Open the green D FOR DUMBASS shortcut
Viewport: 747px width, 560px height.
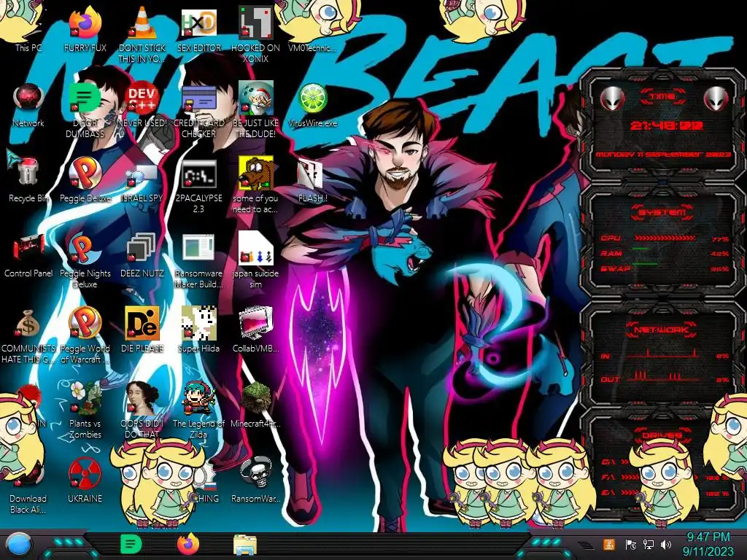(85, 109)
